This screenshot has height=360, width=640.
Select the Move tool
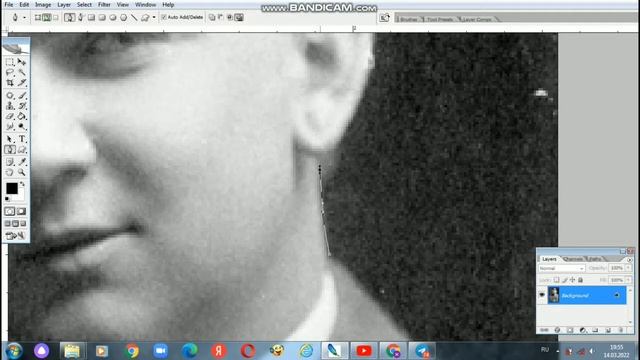(22, 62)
